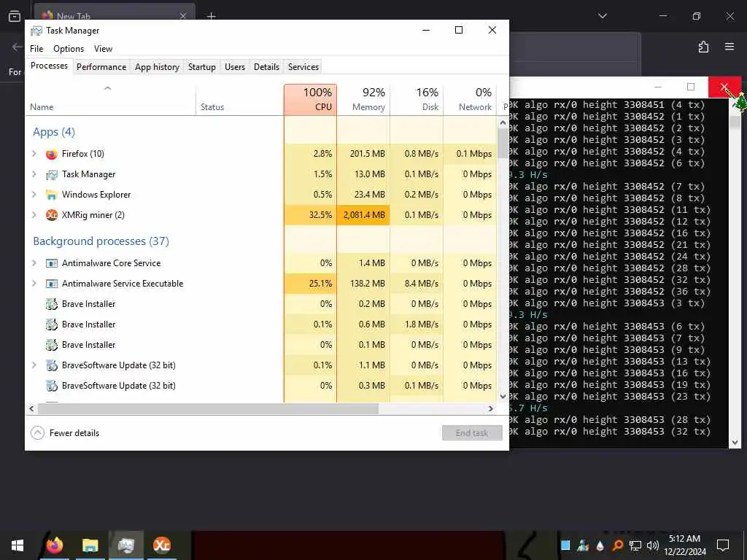Switch to the Details tab
This screenshot has height=560, width=747.
coord(266,66)
